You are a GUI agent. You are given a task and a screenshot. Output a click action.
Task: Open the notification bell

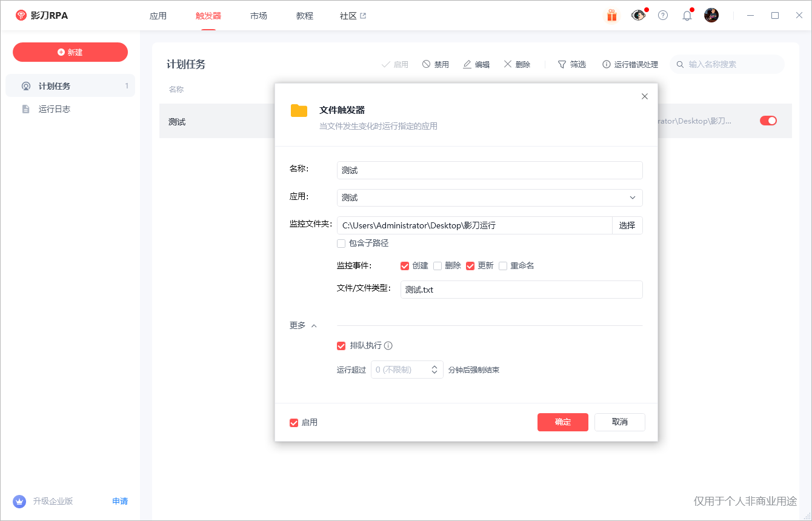687,16
